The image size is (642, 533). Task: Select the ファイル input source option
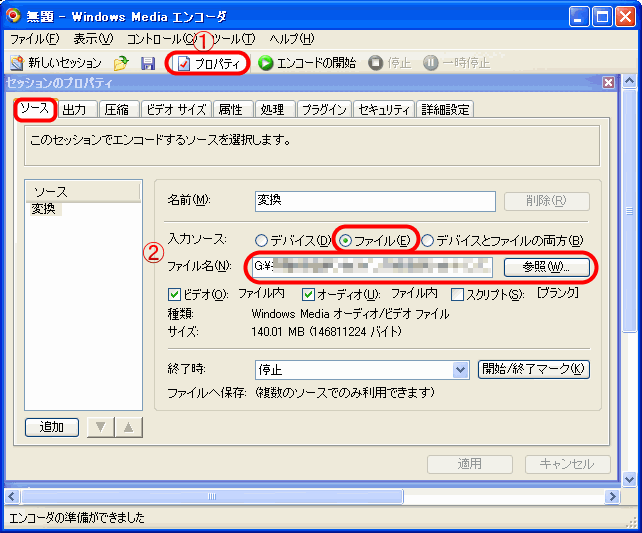tap(347, 240)
